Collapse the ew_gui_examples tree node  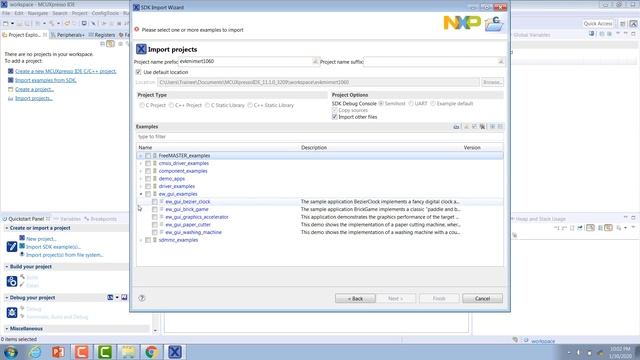click(x=141, y=194)
